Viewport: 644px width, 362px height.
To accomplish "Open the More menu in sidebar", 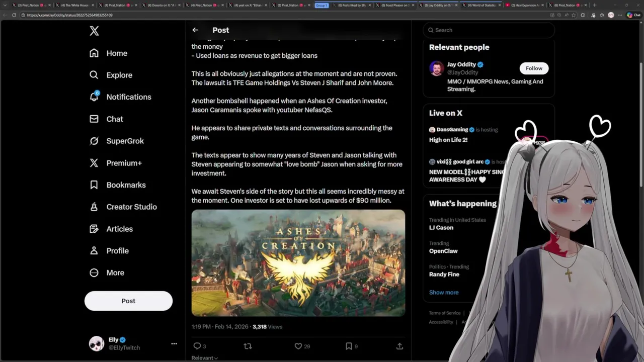I will [x=106, y=273].
